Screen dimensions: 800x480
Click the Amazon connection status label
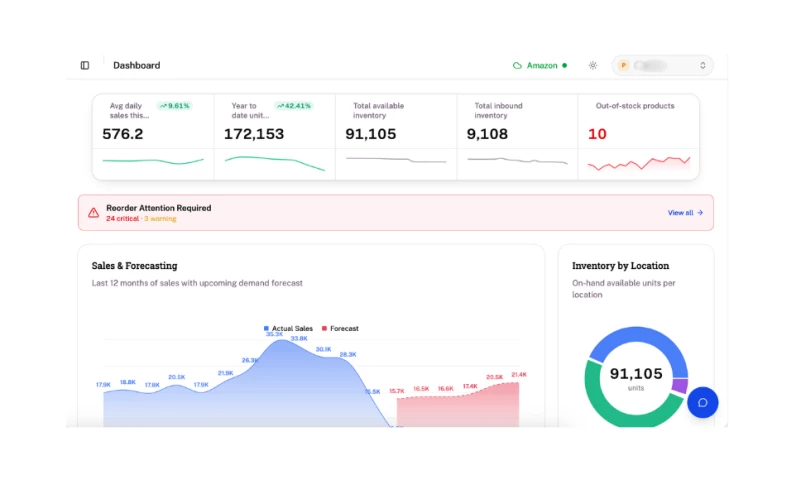point(542,65)
